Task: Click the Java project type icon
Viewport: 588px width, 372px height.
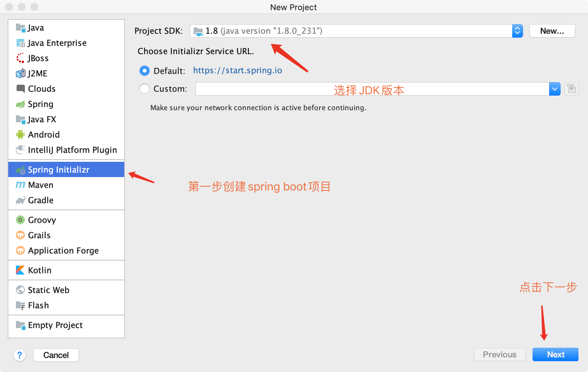Action: tap(20, 28)
